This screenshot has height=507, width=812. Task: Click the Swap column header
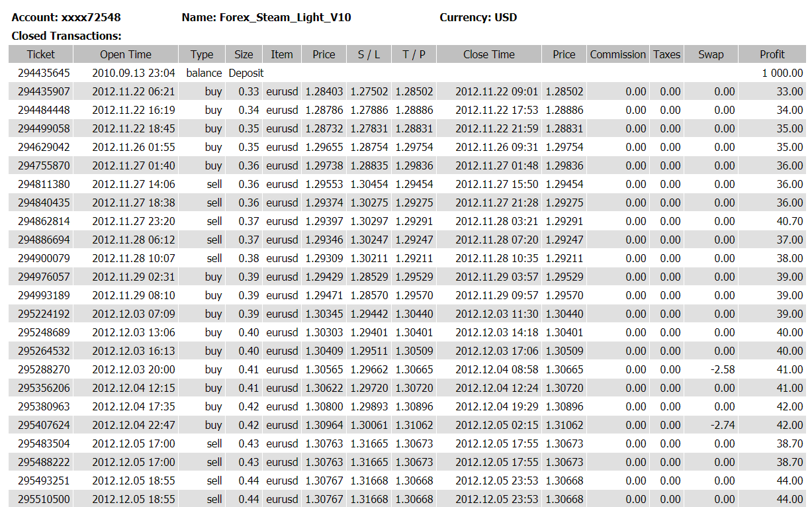tap(711, 54)
